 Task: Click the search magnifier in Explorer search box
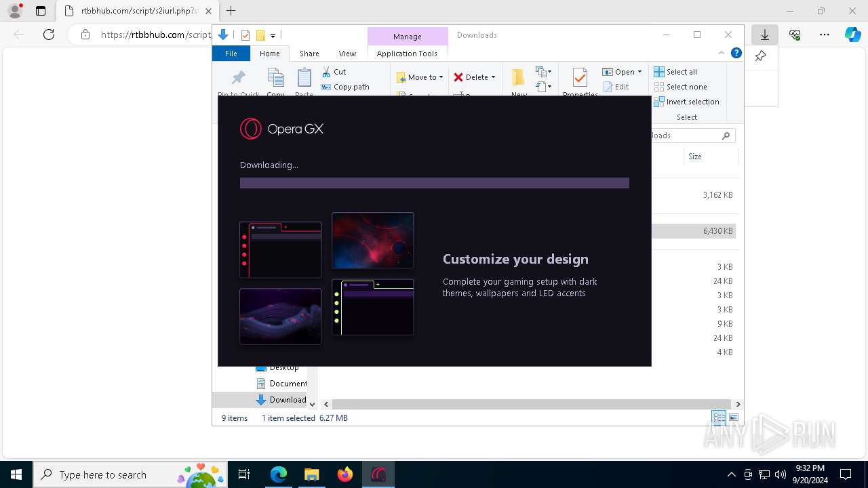coord(726,136)
